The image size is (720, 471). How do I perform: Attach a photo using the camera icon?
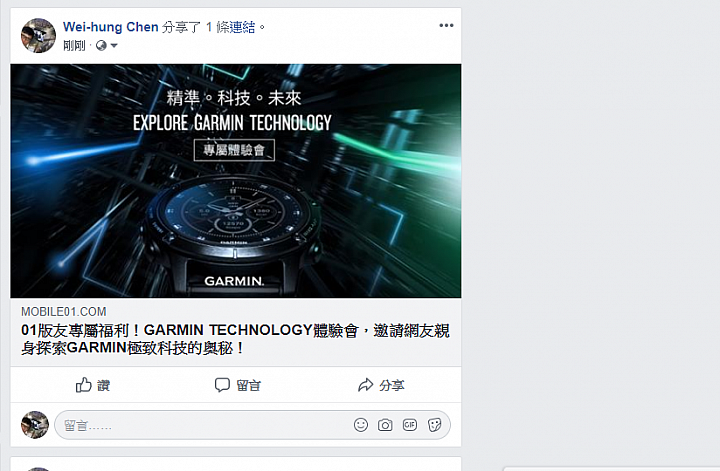point(385,425)
